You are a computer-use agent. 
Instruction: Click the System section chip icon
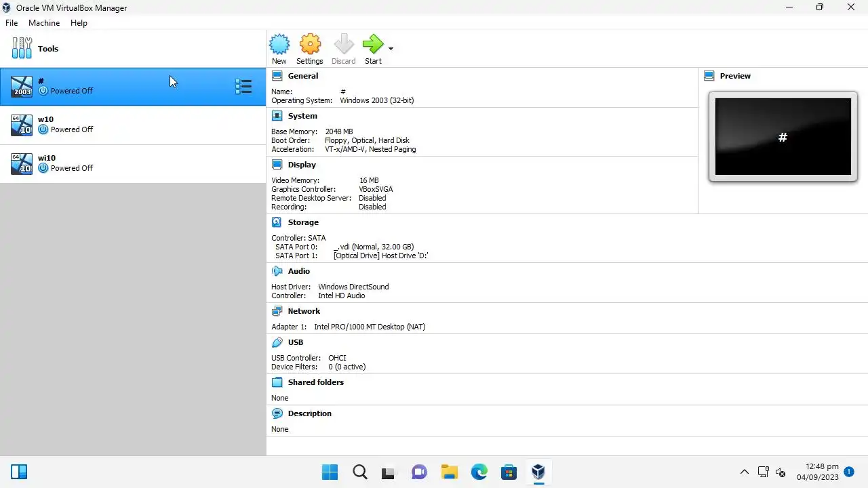pos(277,116)
